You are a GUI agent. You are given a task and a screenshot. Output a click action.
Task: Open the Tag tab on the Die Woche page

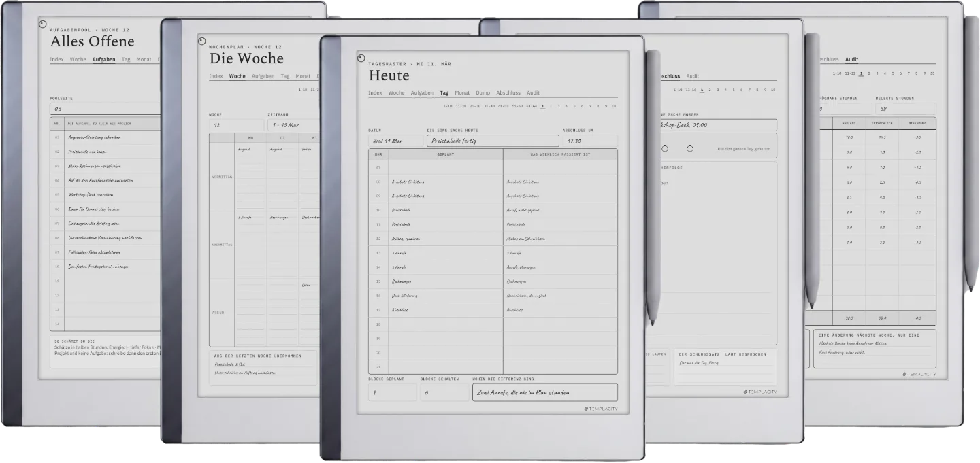point(285,76)
